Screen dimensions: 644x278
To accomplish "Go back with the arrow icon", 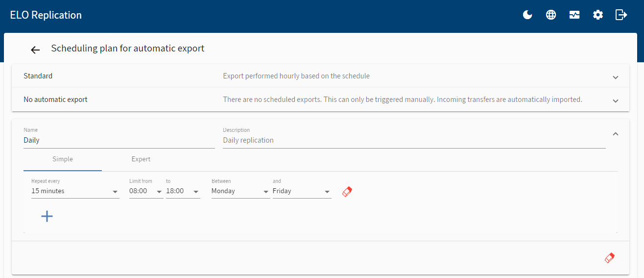I will click(x=35, y=50).
